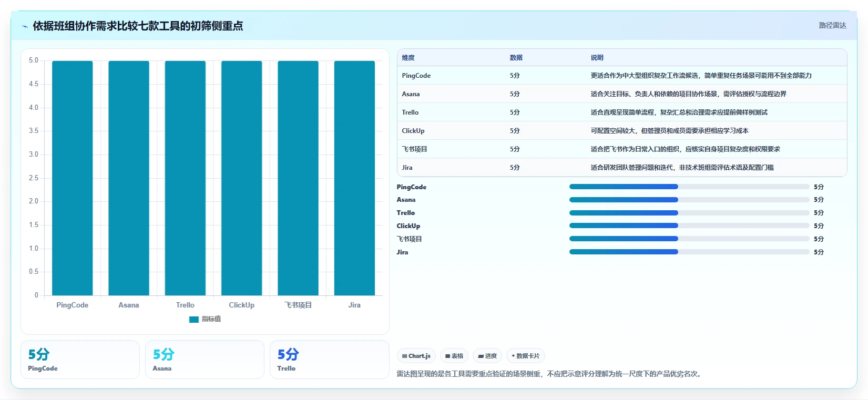Click the description starting 可配置空间较大

(669, 131)
